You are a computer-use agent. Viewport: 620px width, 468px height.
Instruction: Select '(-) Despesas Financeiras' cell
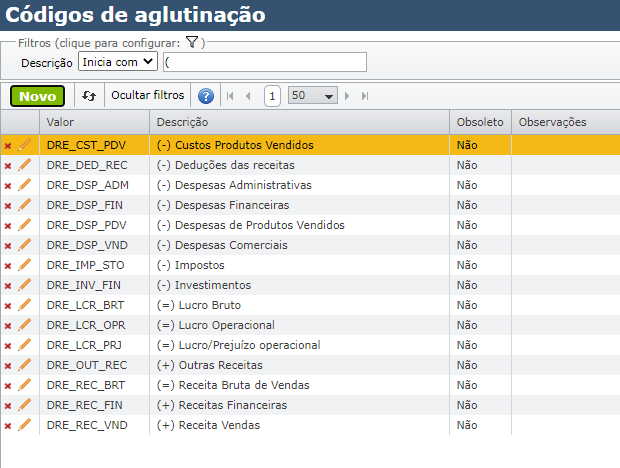point(300,205)
